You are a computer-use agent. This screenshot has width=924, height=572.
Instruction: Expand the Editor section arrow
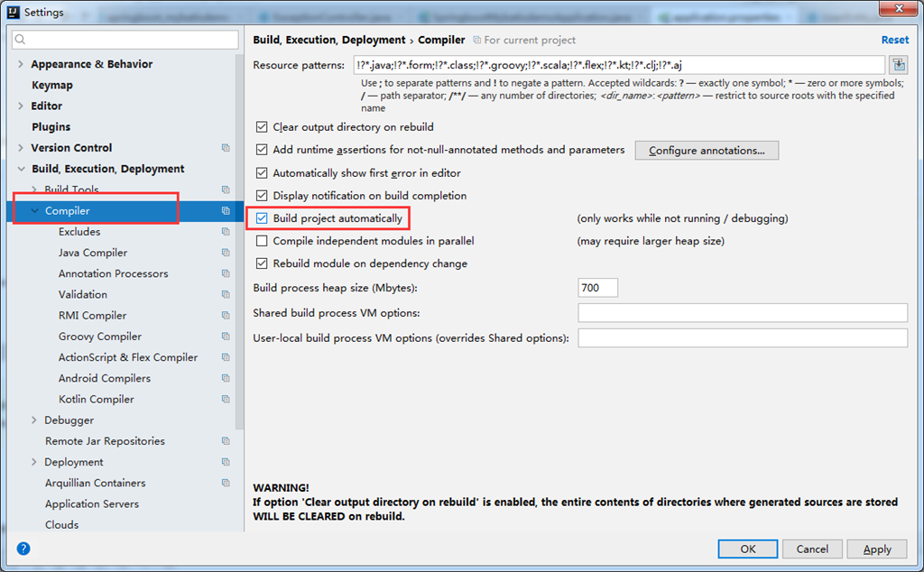tap(21, 106)
